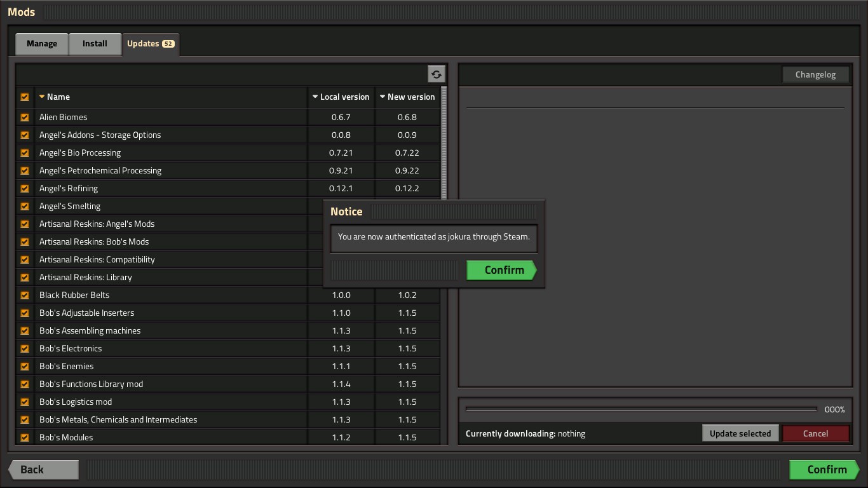Uncheck Artisanal Reskins: Compatibility checkbox

click(25, 260)
